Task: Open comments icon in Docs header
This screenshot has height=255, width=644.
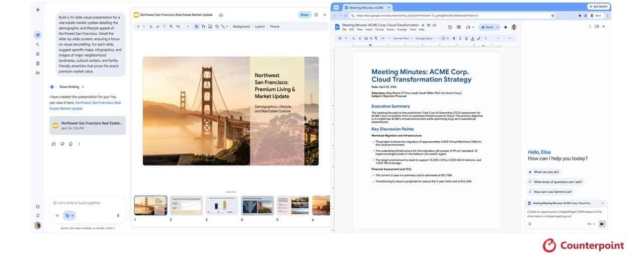Action: (459, 27)
